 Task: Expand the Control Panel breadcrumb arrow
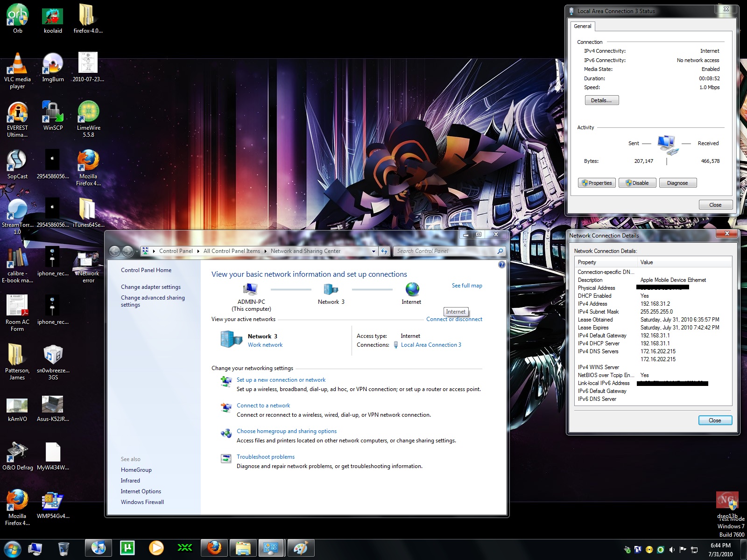pyautogui.click(x=198, y=251)
